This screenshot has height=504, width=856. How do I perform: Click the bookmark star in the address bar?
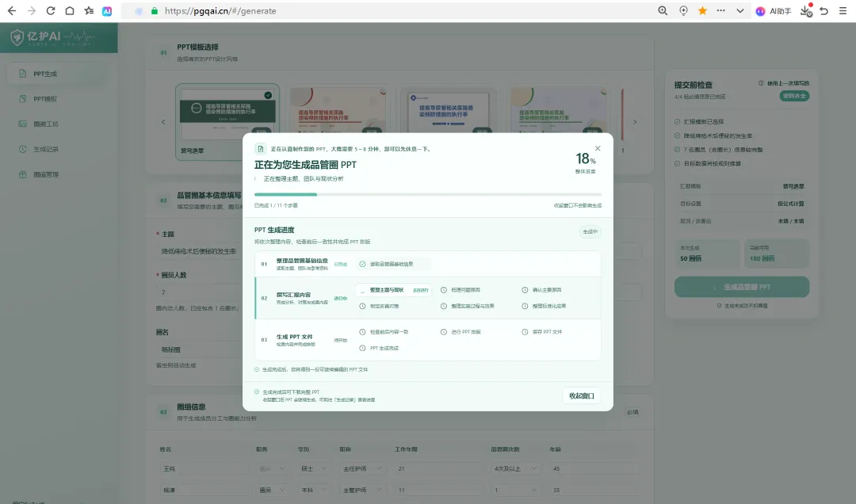pyautogui.click(x=702, y=11)
